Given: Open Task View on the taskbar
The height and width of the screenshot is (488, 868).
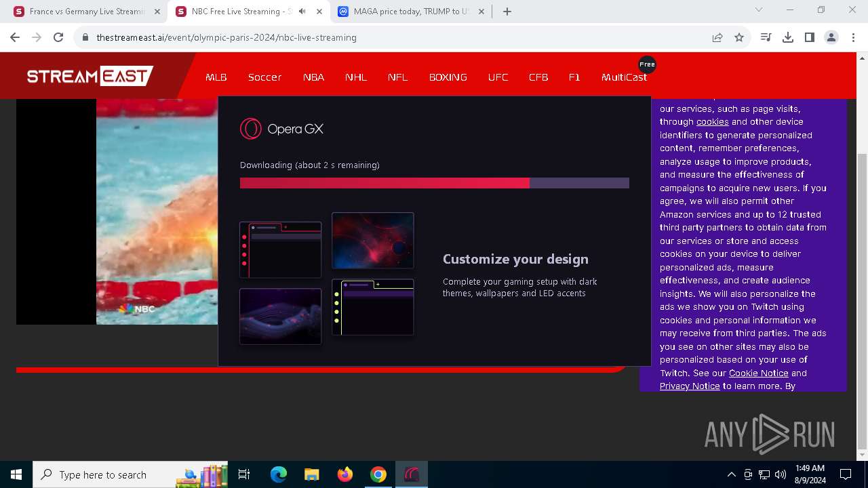Looking at the screenshot, I should pos(244,474).
